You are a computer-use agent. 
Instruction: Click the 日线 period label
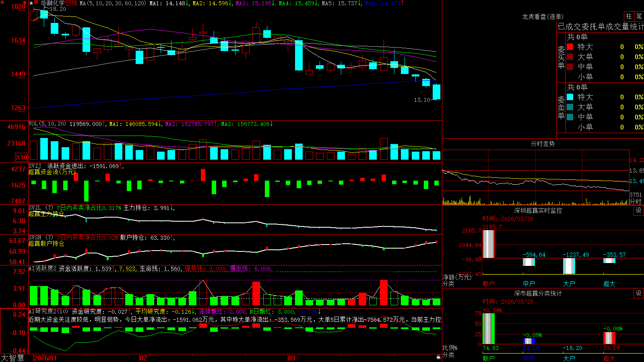(x=71, y=3)
